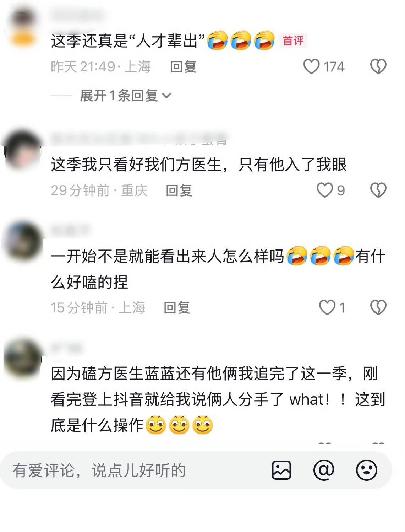Reply to the comment posted 29分钟前
Image resolution: width=405 pixels, height=532 pixels.
[x=179, y=190]
